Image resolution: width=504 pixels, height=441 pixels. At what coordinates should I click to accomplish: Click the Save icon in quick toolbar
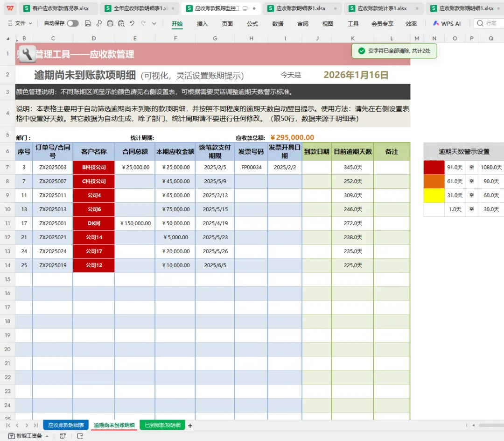(88, 23)
